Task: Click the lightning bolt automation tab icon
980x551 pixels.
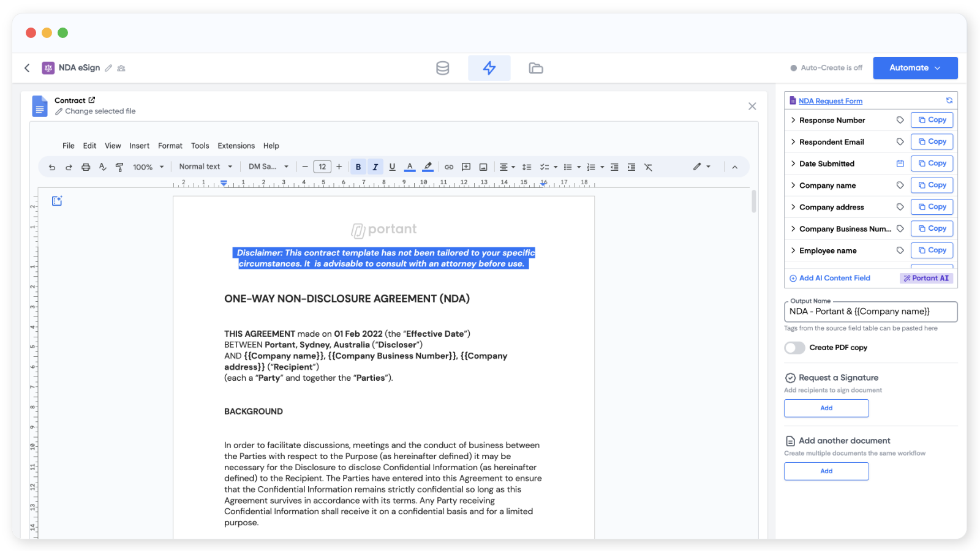Action: tap(489, 68)
